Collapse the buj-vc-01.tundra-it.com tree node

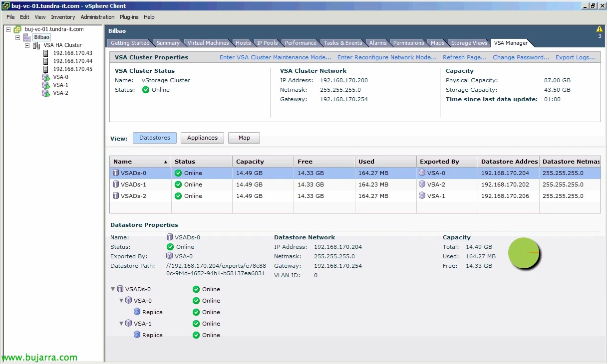pyautogui.click(x=8, y=29)
